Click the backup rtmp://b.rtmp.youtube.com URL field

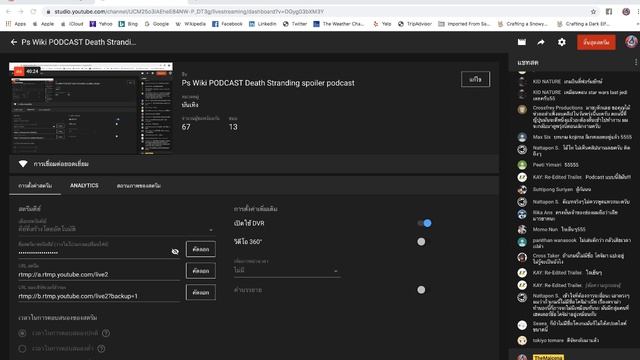pos(99,296)
